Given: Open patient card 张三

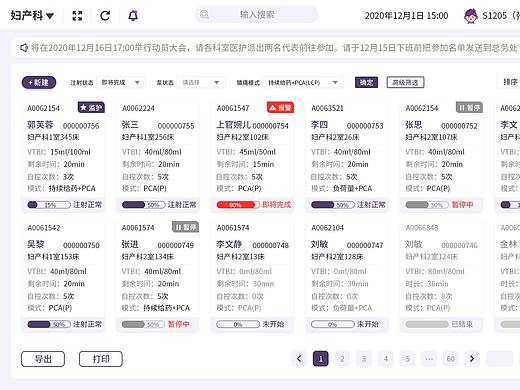Looking at the screenshot, I should click(158, 157).
